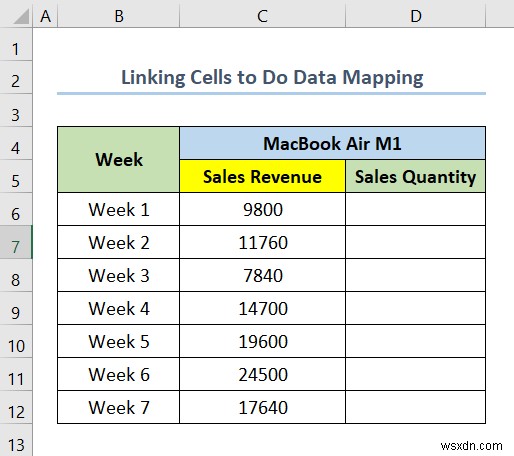Select column C header
Image resolution: width=514 pixels, height=456 pixels.
pyautogui.click(x=262, y=16)
